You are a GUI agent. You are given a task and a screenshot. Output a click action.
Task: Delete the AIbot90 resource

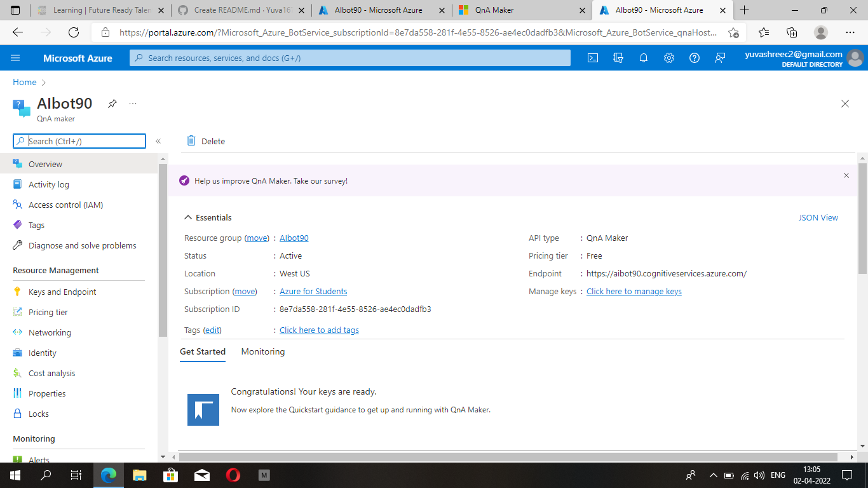206,141
